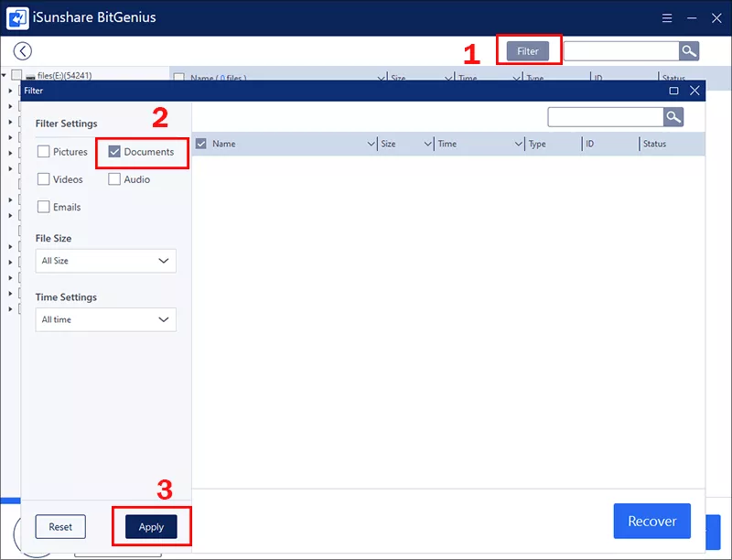732x560 pixels.
Task: Enable the Pictures filter checkbox
Action: point(43,152)
